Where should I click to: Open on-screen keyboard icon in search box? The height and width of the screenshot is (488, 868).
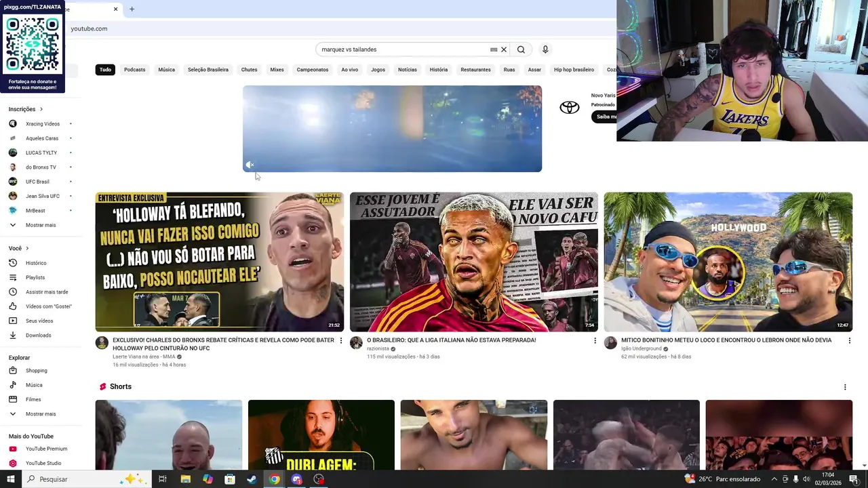pyautogui.click(x=494, y=49)
